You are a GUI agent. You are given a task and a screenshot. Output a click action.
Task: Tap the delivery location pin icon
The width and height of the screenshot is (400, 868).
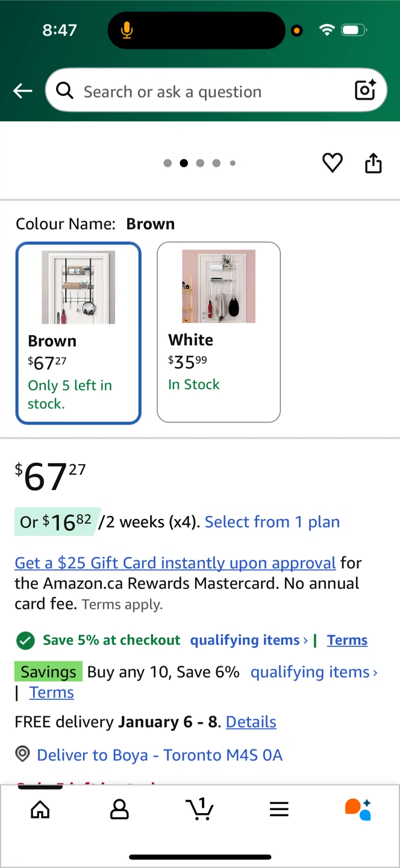point(23,754)
